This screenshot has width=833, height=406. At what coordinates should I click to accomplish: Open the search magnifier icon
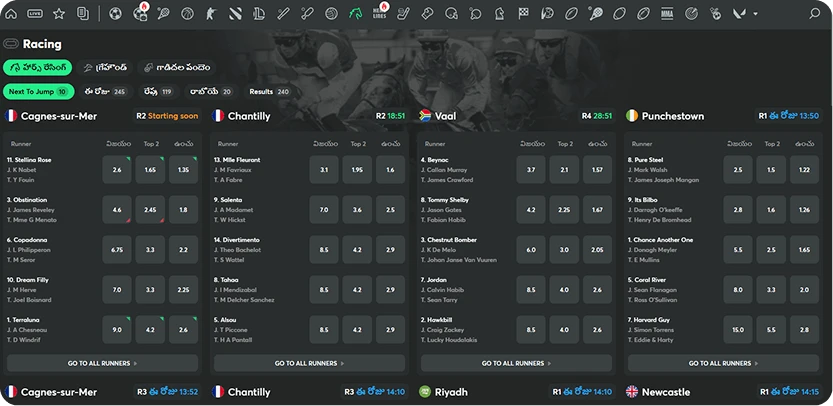tap(814, 14)
